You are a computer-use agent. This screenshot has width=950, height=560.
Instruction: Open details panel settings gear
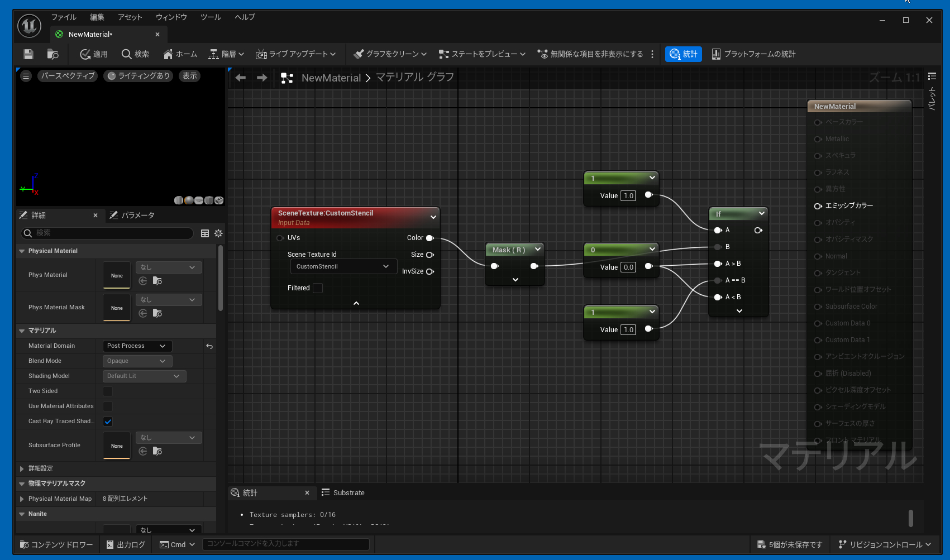pyautogui.click(x=218, y=233)
